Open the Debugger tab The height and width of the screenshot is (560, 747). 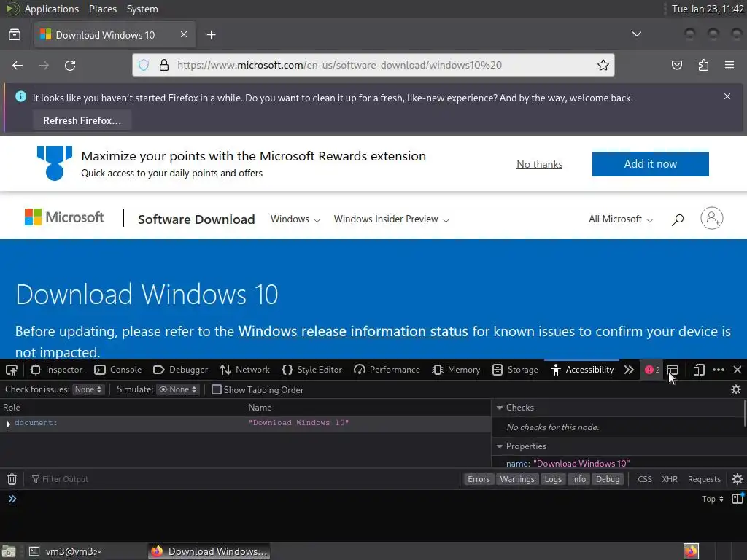pos(181,370)
